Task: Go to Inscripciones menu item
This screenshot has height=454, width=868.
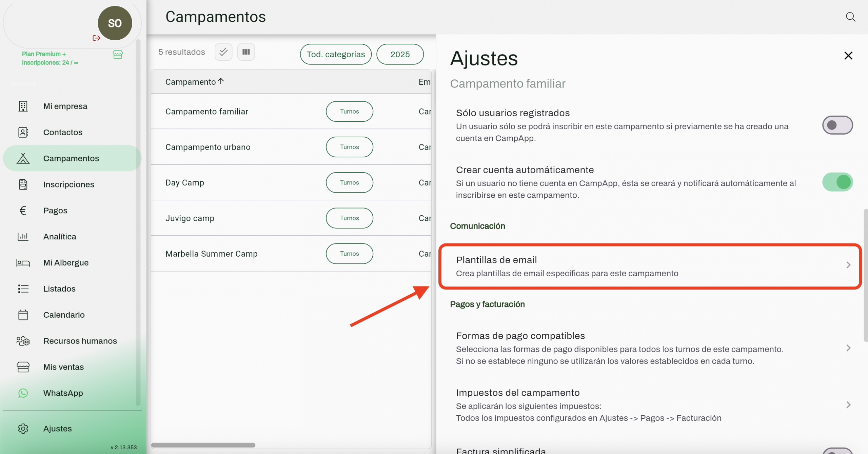Action: point(68,184)
